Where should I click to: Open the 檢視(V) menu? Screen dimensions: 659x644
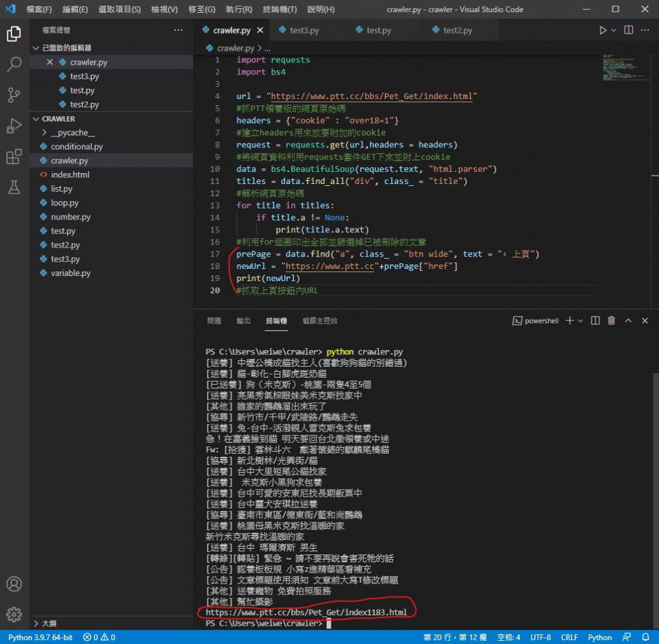point(164,9)
